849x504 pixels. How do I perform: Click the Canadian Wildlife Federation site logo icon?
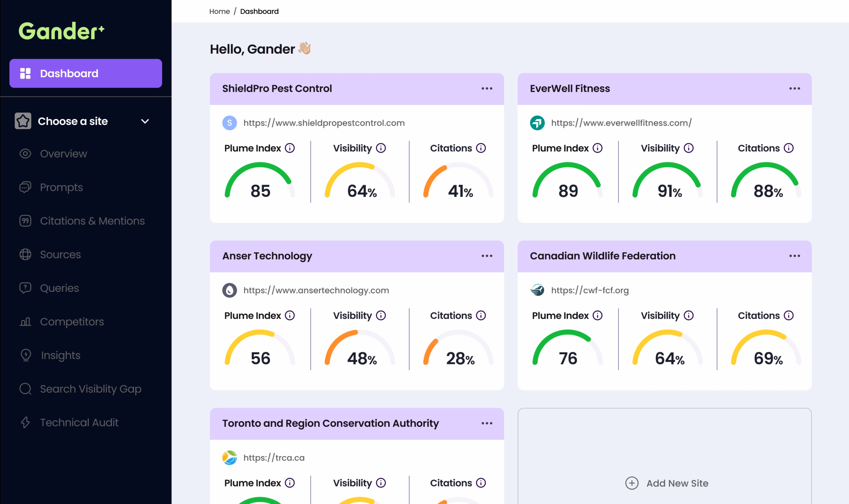537,290
